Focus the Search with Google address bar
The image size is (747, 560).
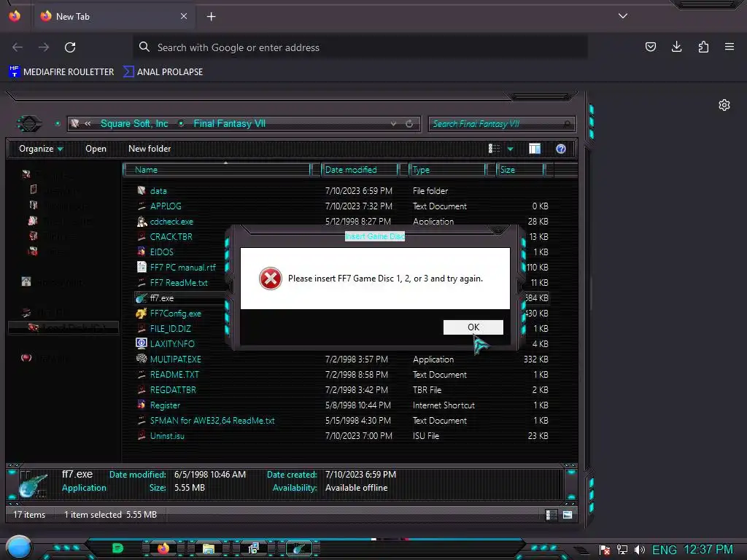tap(360, 47)
